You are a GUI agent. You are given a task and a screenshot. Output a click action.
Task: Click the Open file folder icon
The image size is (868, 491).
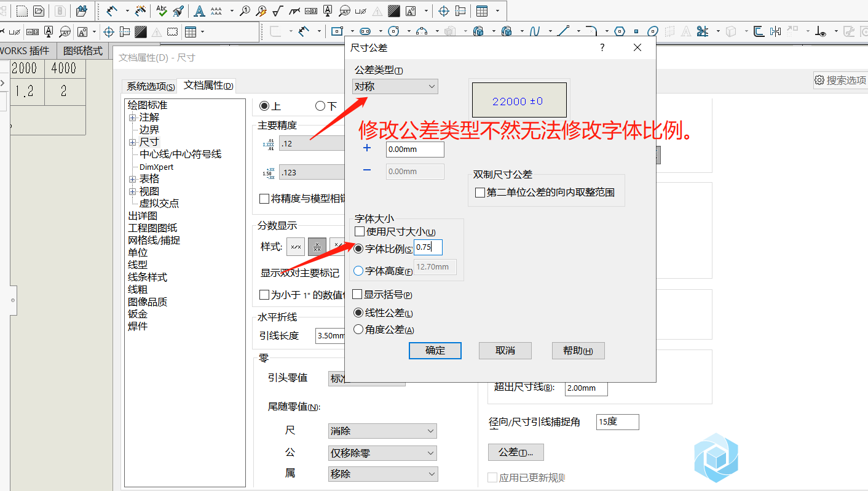click(x=39, y=11)
